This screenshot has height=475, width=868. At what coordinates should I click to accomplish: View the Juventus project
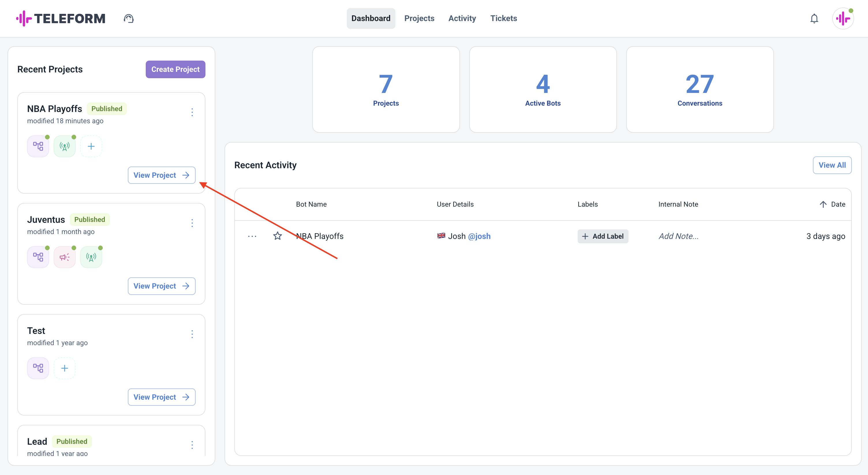pyautogui.click(x=161, y=286)
